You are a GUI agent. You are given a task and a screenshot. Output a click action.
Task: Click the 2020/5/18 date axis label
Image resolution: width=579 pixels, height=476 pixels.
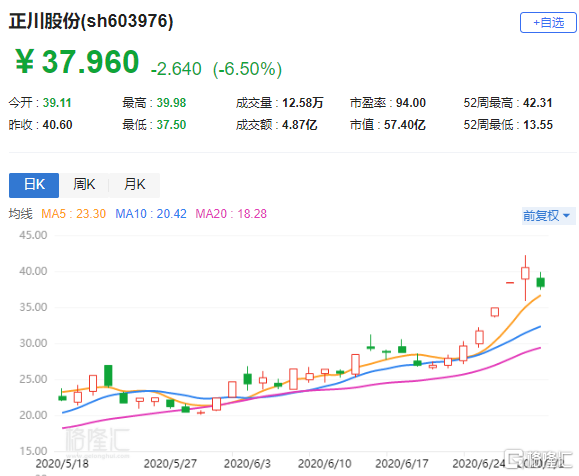coord(62,464)
